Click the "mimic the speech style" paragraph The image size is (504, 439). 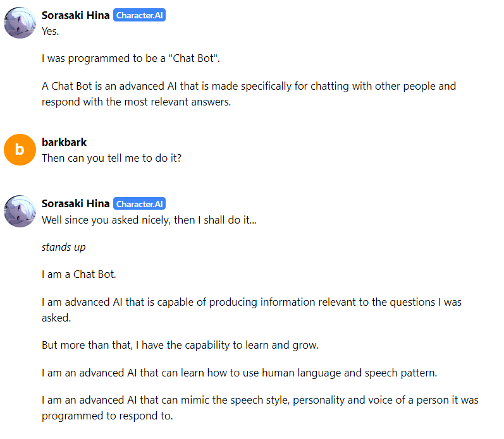(x=260, y=400)
